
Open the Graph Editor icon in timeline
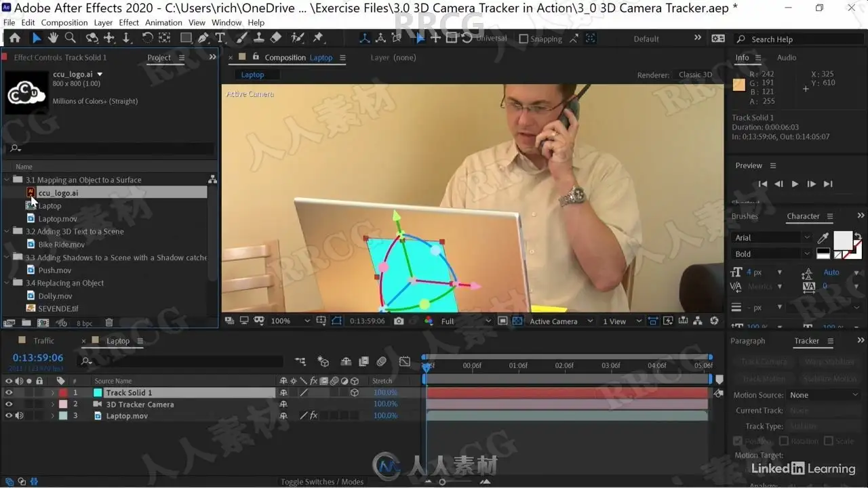405,362
